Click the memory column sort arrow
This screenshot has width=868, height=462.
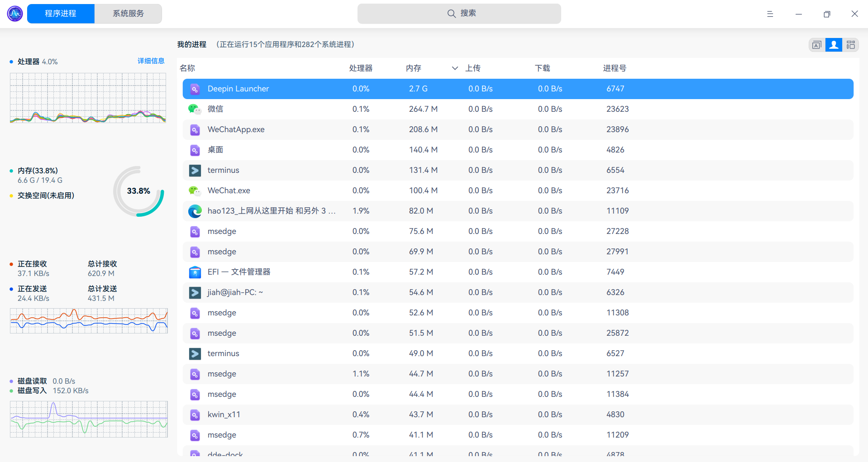pyautogui.click(x=454, y=68)
